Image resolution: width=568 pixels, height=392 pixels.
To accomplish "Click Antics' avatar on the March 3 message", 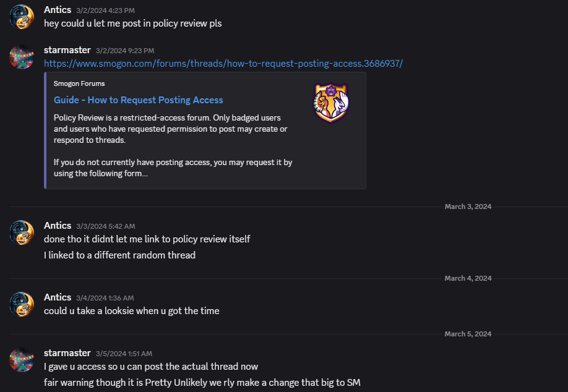I will 22,232.
